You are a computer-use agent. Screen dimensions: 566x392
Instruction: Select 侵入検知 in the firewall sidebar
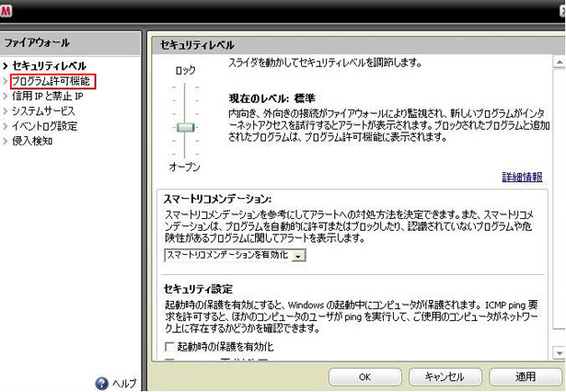click(32, 141)
